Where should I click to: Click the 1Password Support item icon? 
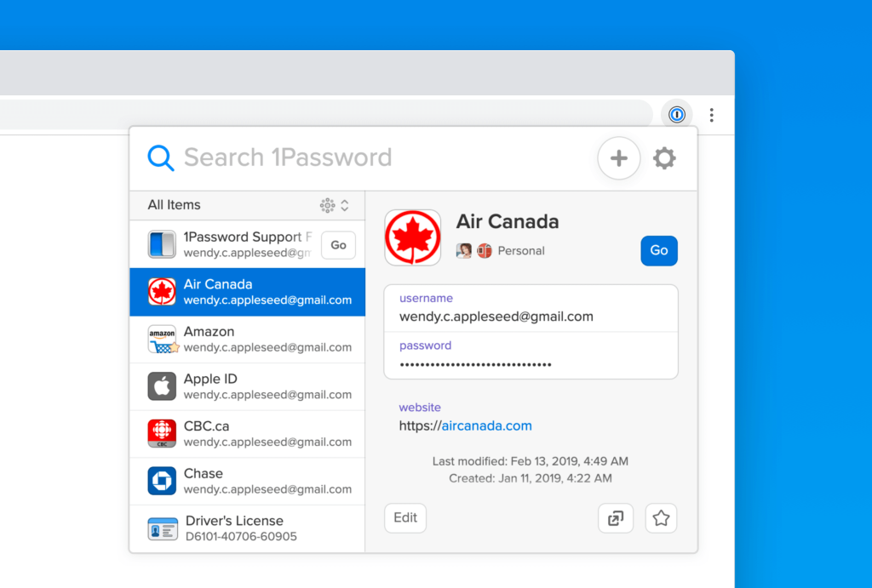tap(162, 244)
